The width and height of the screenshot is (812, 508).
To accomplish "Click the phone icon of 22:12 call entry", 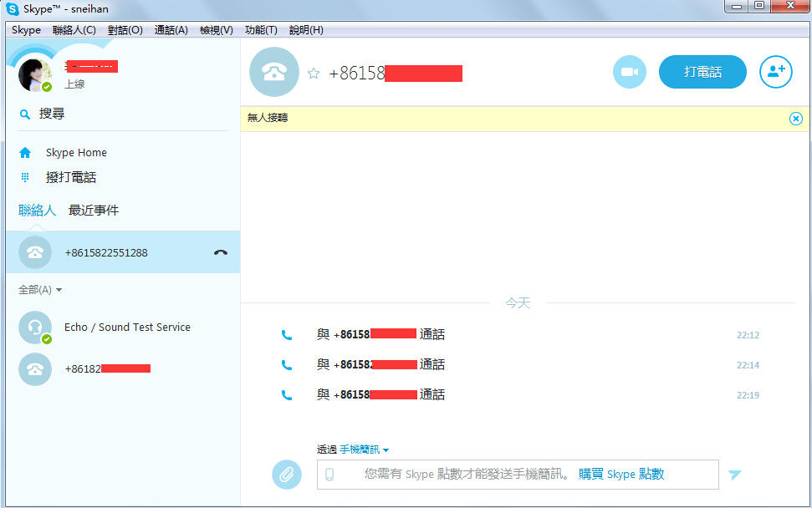I will (286, 335).
